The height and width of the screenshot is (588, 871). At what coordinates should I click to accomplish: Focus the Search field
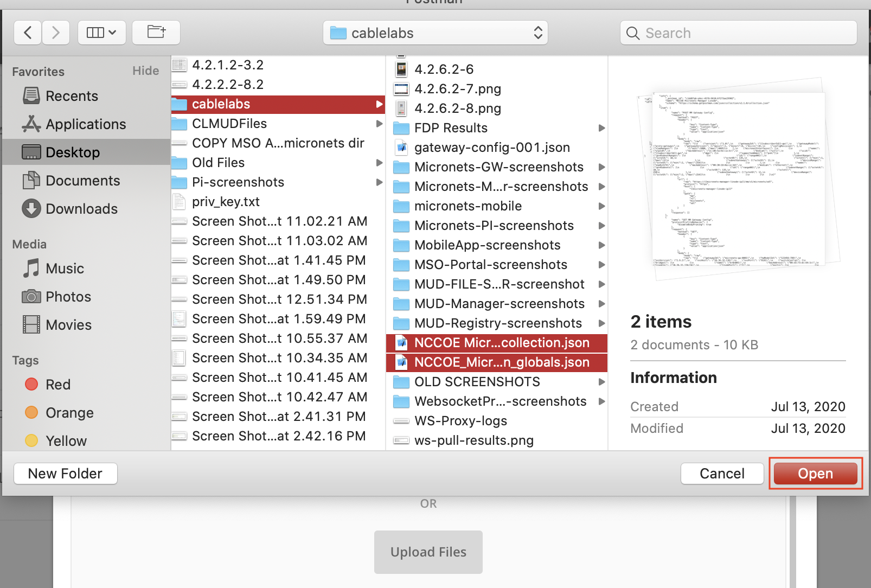coord(739,33)
